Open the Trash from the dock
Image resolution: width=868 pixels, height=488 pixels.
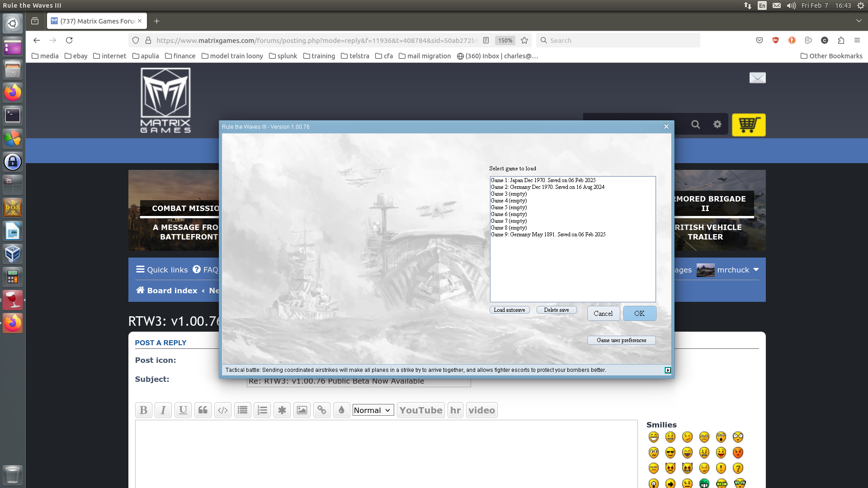tap(13, 475)
